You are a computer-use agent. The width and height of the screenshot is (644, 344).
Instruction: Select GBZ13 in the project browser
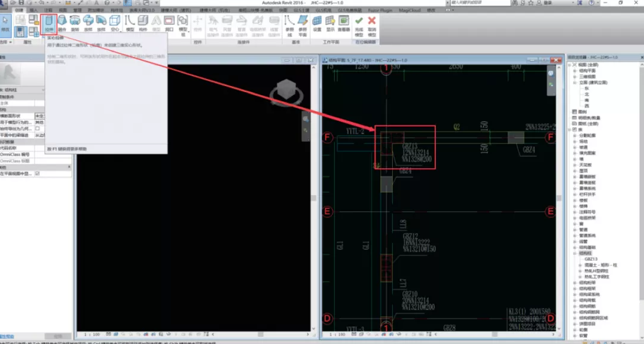point(591,259)
